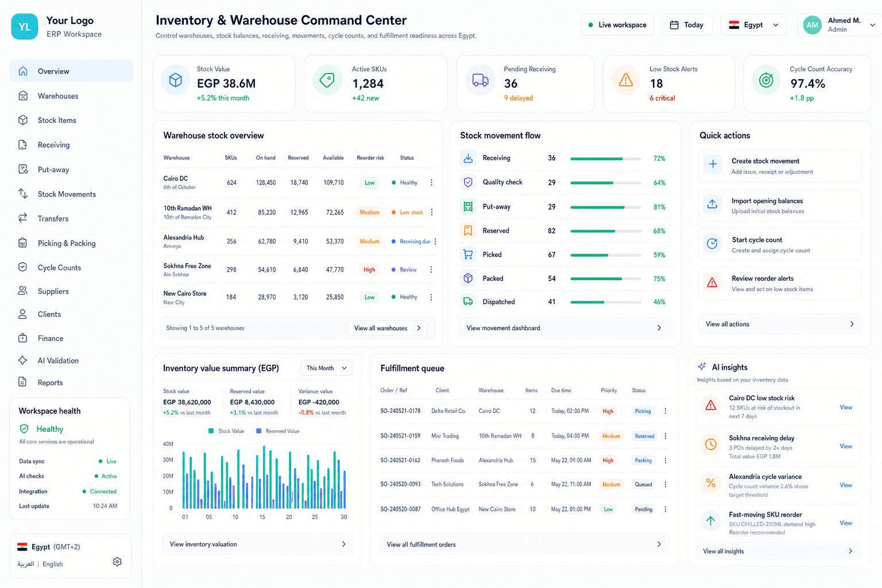Open row options for 10th Ramadan WH
This screenshot has width=882, height=588.
click(x=432, y=212)
